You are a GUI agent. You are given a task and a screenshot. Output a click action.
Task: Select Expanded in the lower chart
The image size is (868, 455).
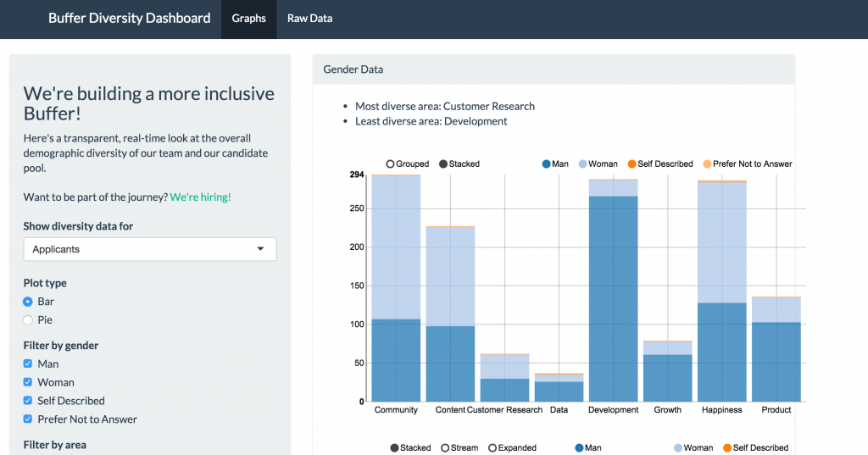click(x=512, y=448)
